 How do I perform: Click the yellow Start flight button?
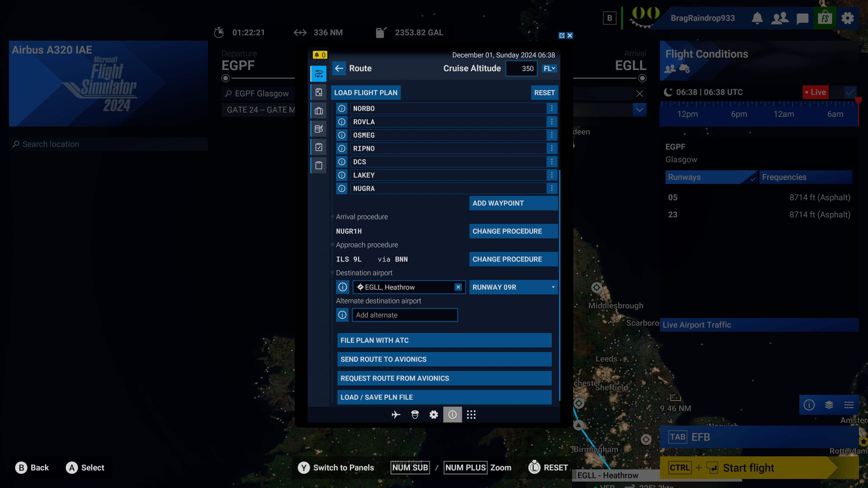tap(759, 467)
